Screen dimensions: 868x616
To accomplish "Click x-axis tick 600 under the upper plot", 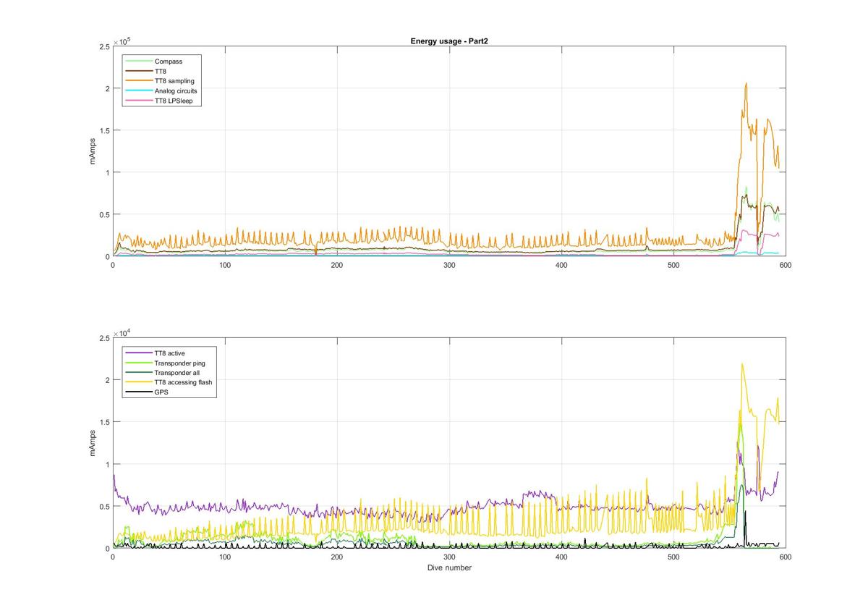I will 786,266.
